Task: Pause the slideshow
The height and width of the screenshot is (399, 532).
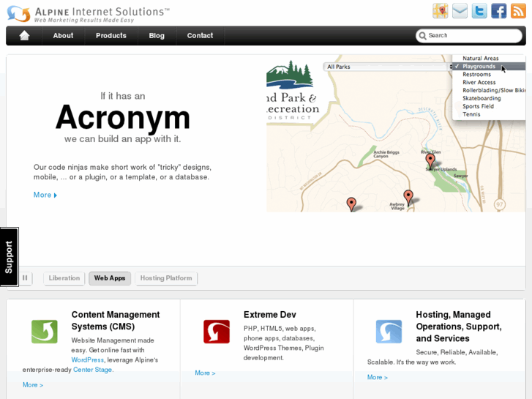Action: pos(25,278)
